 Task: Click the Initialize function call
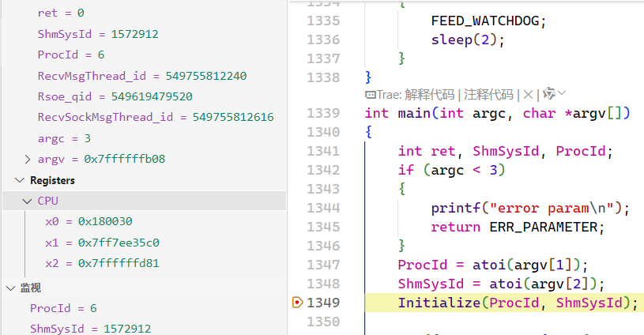point(439,303)
